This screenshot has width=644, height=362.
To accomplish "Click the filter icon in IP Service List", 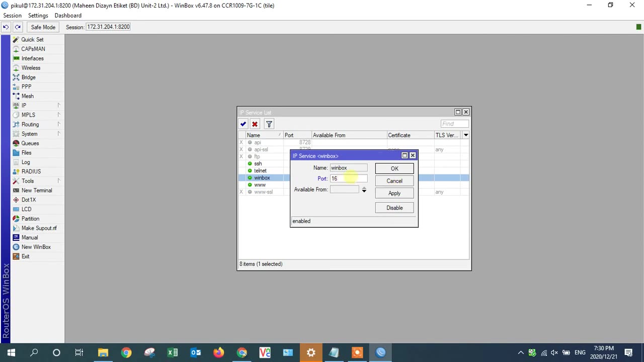I will pyautogui.click(x=269, y=124).
